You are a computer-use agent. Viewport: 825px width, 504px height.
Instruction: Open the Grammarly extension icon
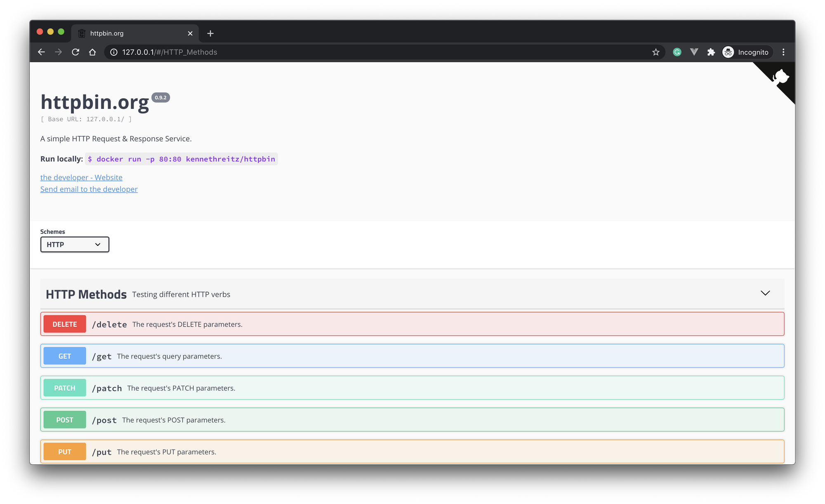click(677, 52)
